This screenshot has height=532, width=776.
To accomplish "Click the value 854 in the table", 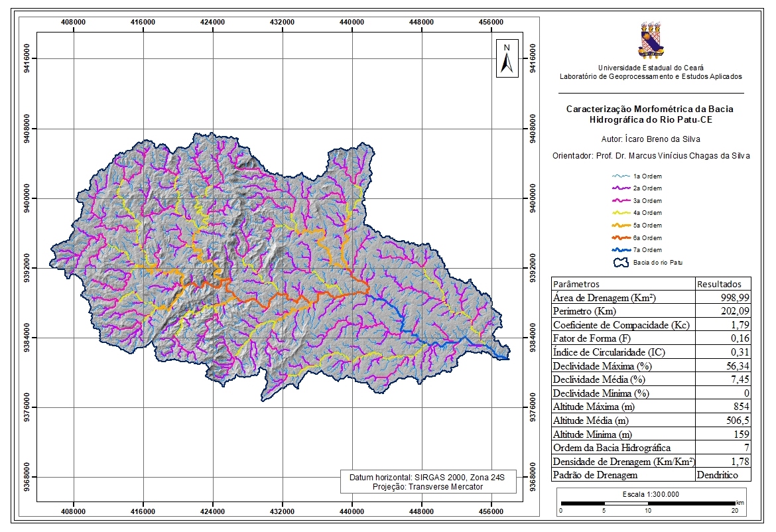I will click(742, 407).
